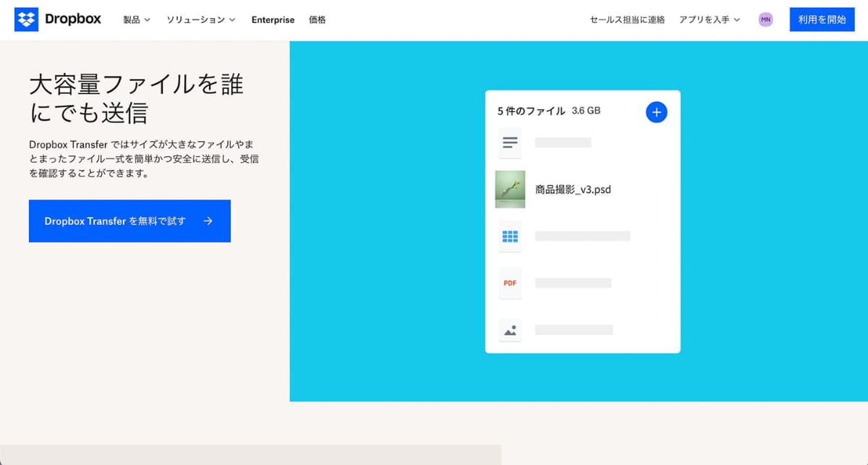The image size is (868, 465).
Task: Click the blue plus add-file button
Action: pyautogui.click(x=656, y=112)
